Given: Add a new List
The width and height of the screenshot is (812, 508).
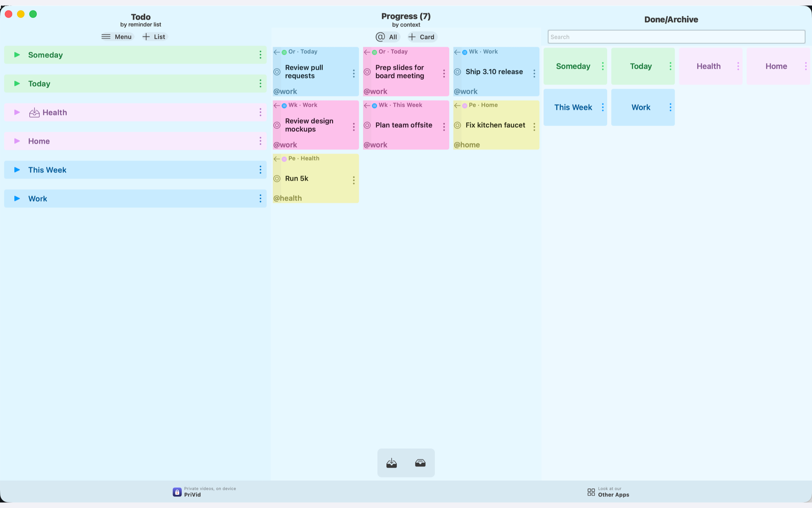Looking at the screenshot, I should point(154,37).
